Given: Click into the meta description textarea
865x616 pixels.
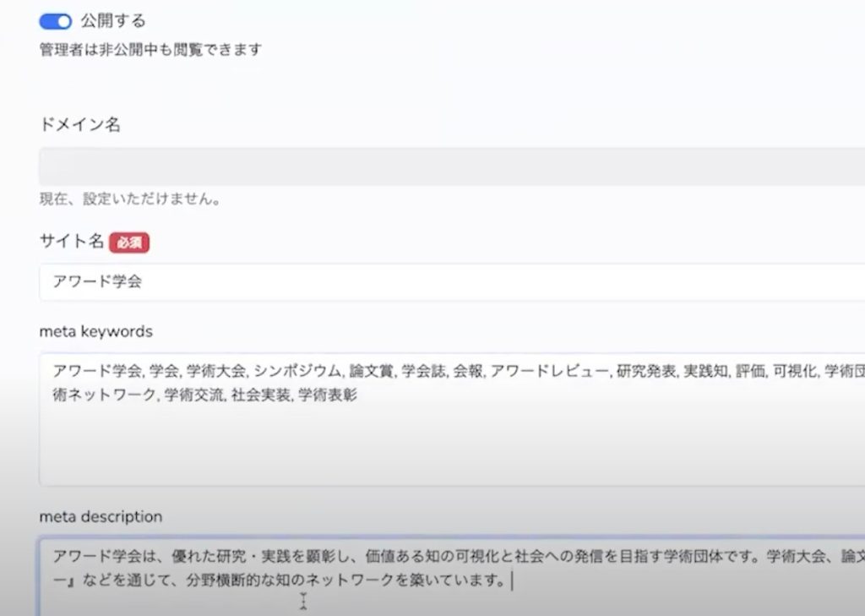Looking at the screenshot, I should click(452, 577).
